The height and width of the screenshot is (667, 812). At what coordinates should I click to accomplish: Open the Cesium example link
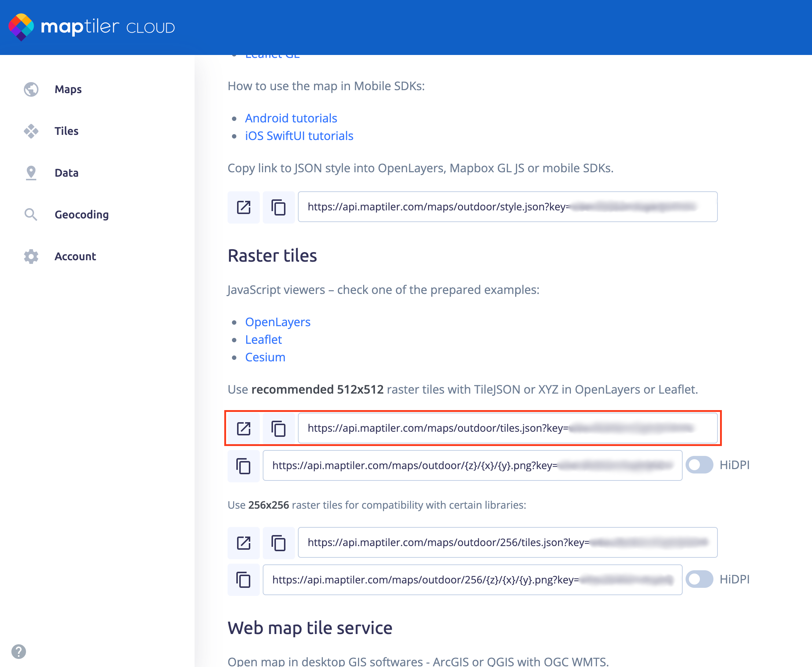[x=265, y=357]
